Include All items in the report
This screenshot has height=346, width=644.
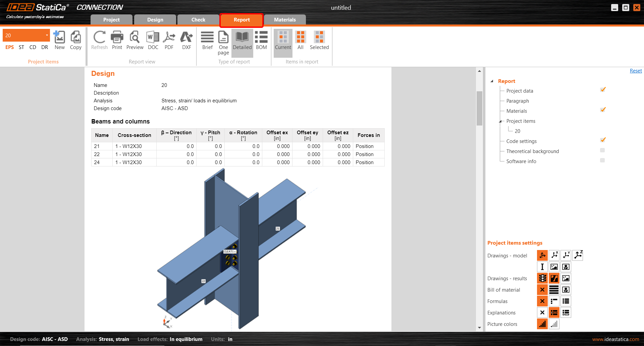point(300,40)
